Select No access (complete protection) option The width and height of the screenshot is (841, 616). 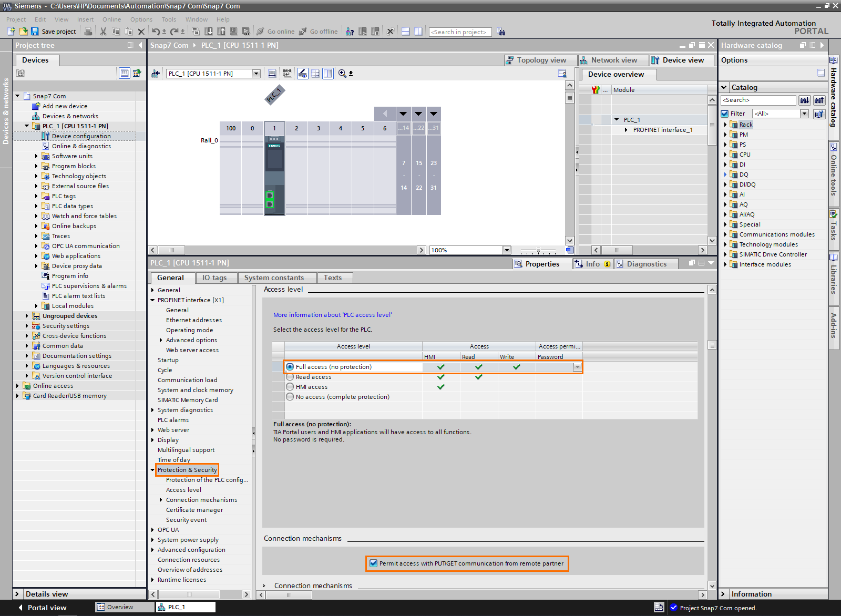tap(290, 397)
